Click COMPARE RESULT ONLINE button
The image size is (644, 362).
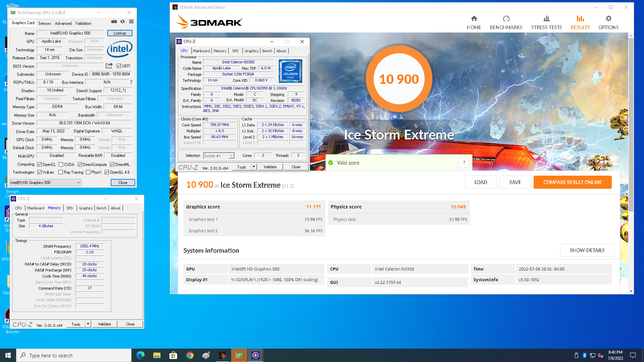(x=573, y=182)
